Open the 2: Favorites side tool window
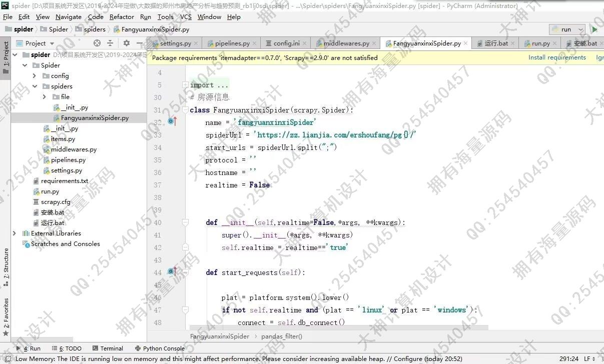Viewport: 604px width, 364px height. (6, 317)
